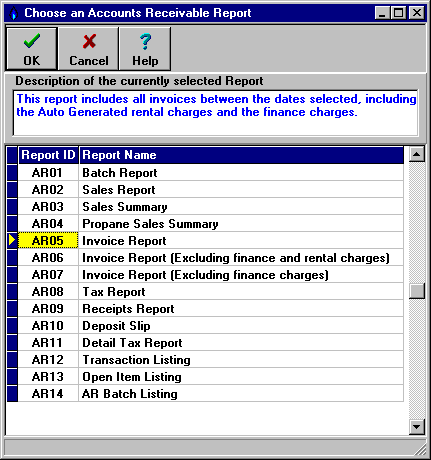Click the scrollbar thumb of report list
The height and width of the screenshot is (460, 431).
tap(417, 291)
